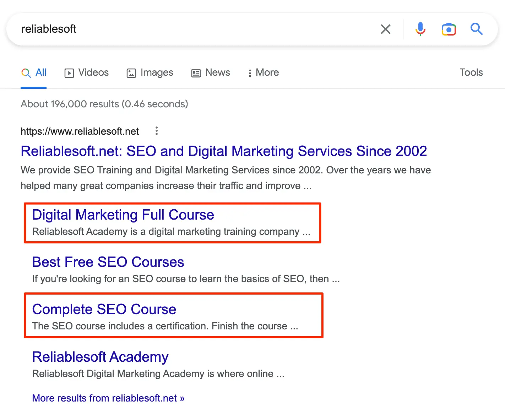Open main Reliablesoft.net result title

pos(223,151)
